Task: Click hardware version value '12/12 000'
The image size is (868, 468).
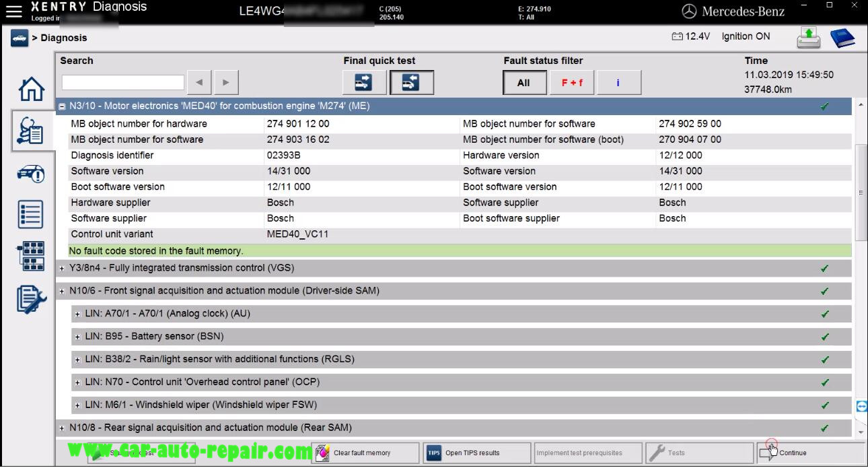Action: tap(680, 156)
